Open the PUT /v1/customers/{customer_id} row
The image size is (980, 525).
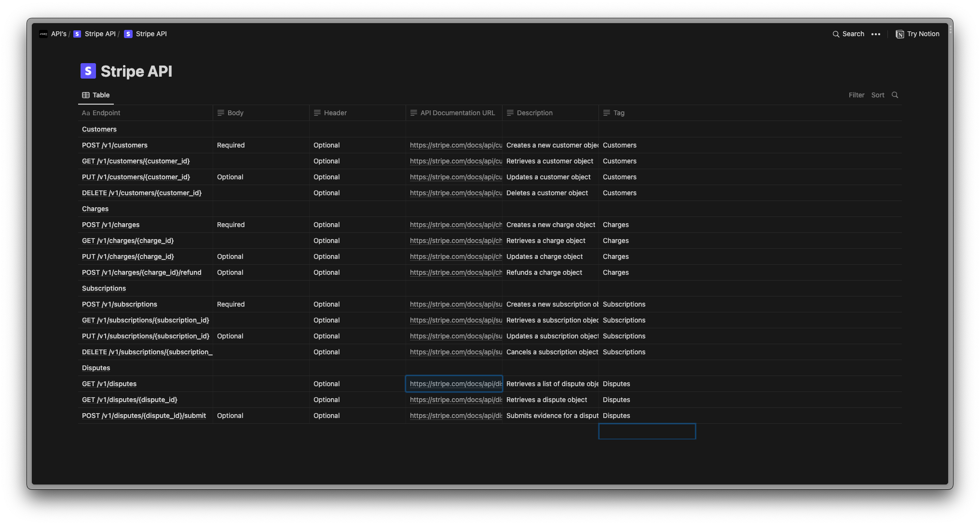136,177
